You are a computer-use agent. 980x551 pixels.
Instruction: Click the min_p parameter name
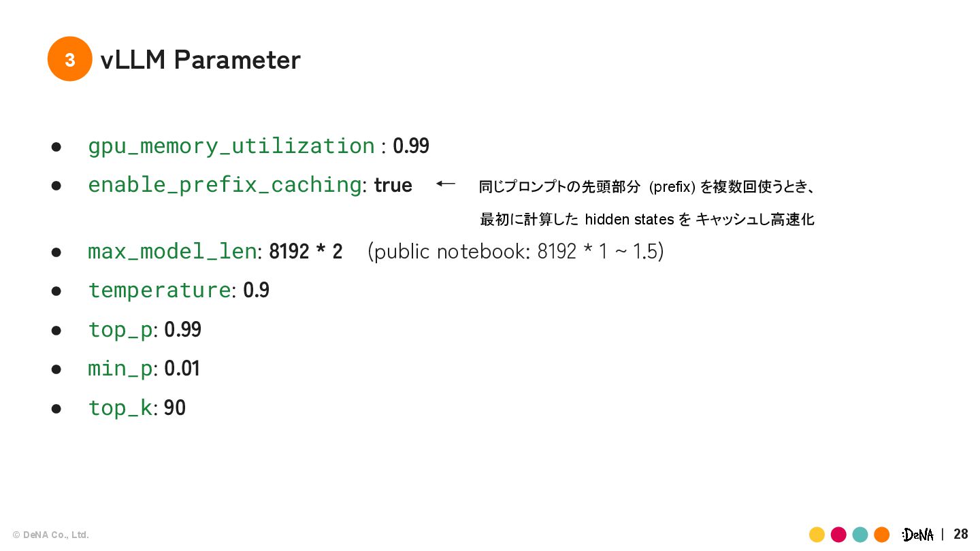120,369
